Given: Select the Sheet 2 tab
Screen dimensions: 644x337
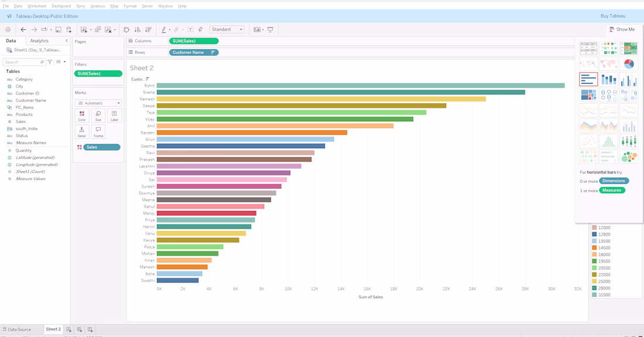Looking at the screenshot, I should (x=53, y=329).
